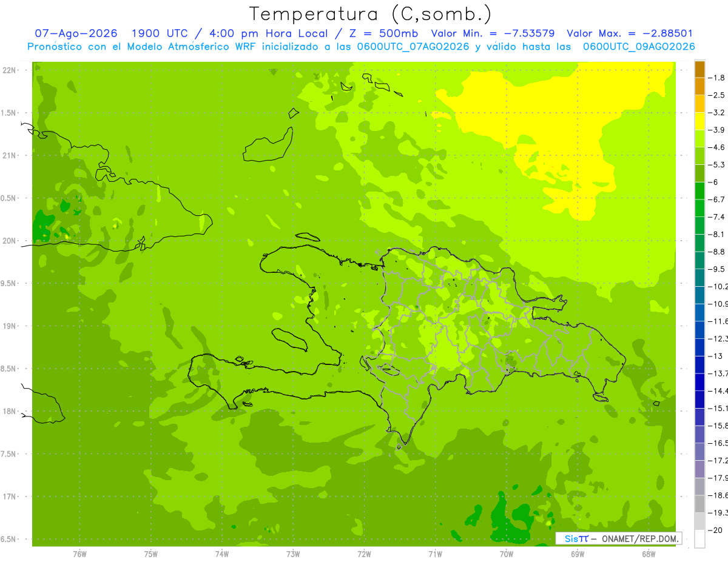Click the '18N' latitude label
The height and width of the screenshot is (562, 728).
click(x=8, y=412)
